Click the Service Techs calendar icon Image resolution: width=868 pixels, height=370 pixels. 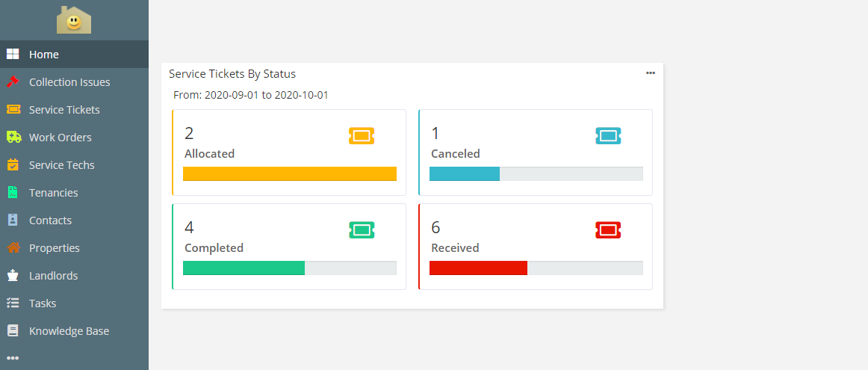pyautogui.click(x=13, y=165)
